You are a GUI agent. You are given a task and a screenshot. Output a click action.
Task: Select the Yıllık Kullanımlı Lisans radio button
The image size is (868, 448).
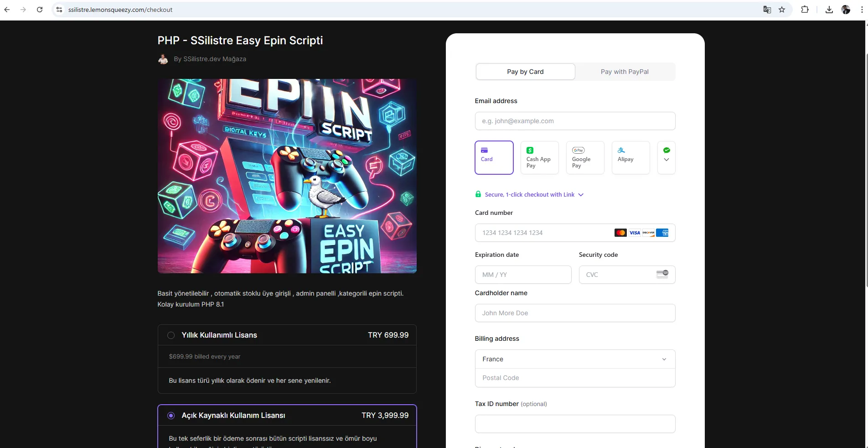(x=171, y=335)
